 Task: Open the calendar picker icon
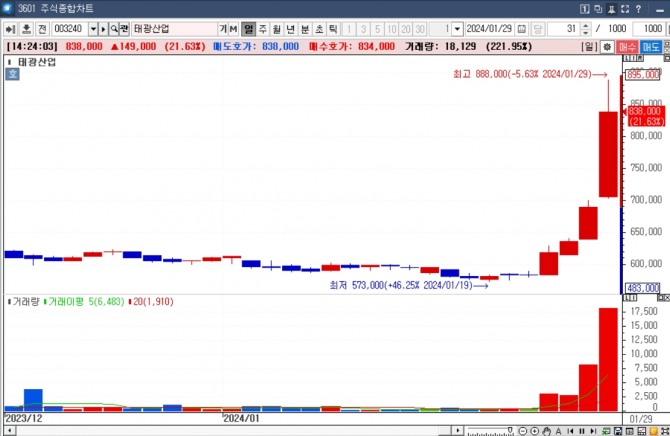(522, 29)
